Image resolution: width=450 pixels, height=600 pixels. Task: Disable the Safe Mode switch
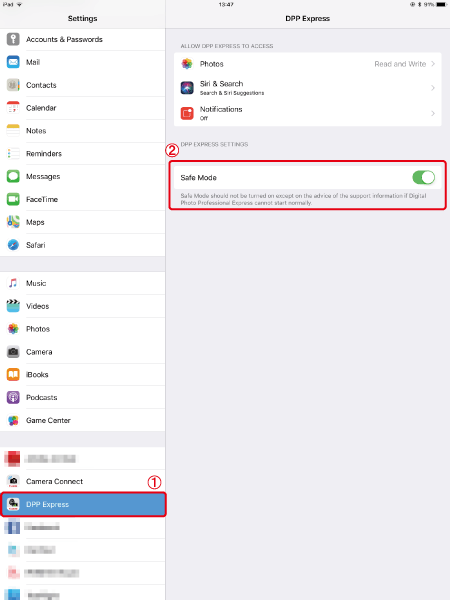[424, 177]
